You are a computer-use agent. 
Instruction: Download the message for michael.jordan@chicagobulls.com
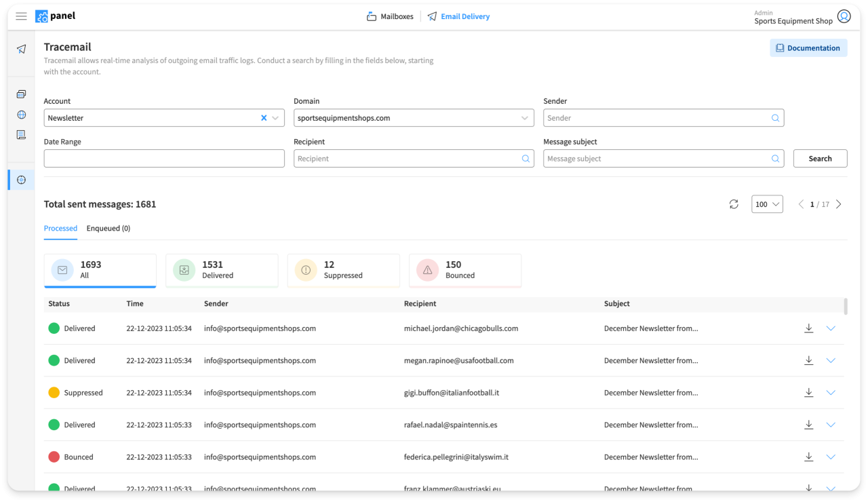[x=808, y=328]
